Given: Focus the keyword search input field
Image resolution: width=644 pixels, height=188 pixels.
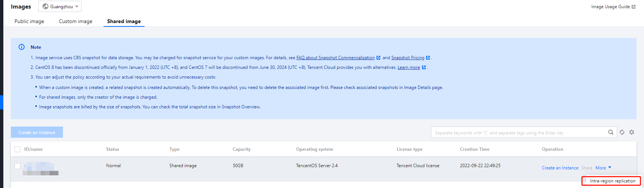Looking at the screenshot, I should tap(518, 133).
